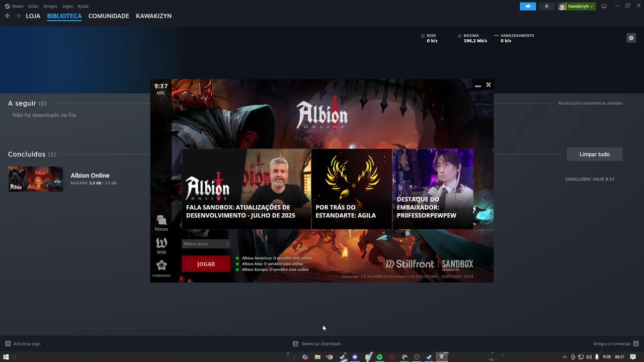This screenshot has height=362, width=644.
Task: Click the Adicionar jogo plus icon
Action: [x=8, y=343]
